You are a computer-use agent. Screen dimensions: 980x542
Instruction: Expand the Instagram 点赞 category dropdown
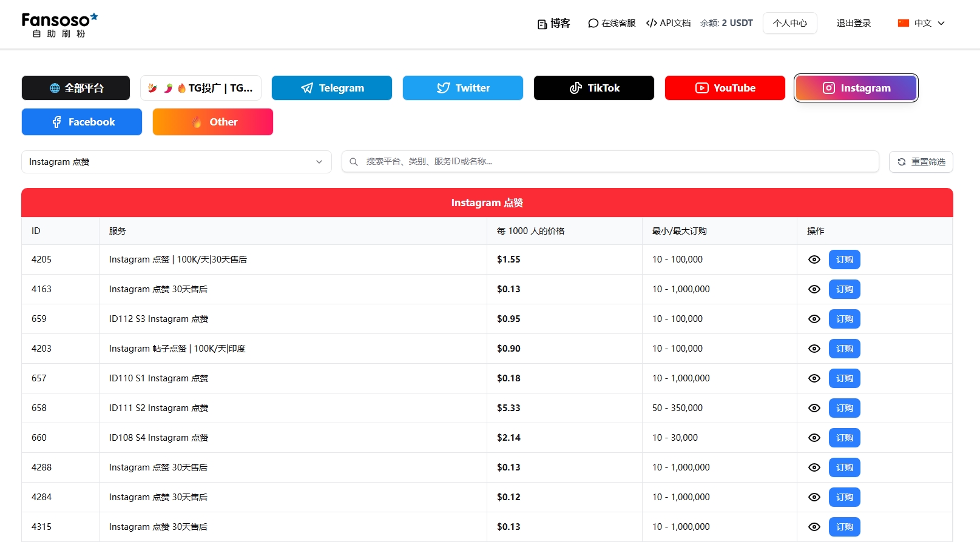coord(177,162)
